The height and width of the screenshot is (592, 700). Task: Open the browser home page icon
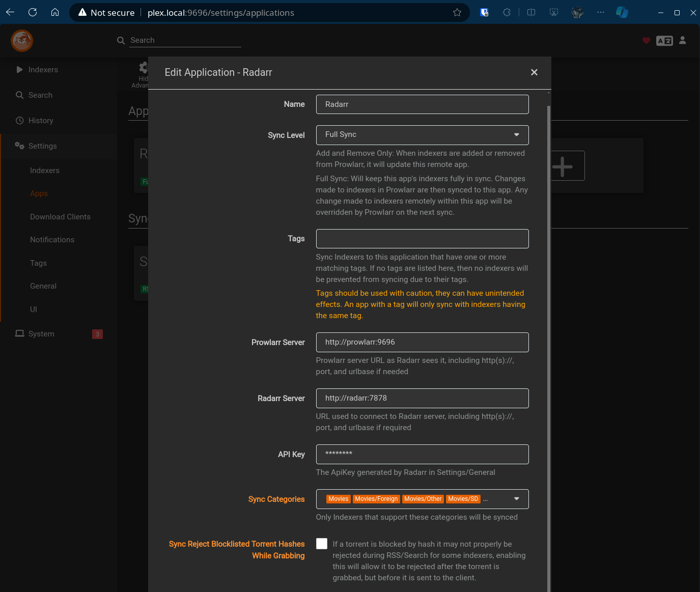pos(55,12)
